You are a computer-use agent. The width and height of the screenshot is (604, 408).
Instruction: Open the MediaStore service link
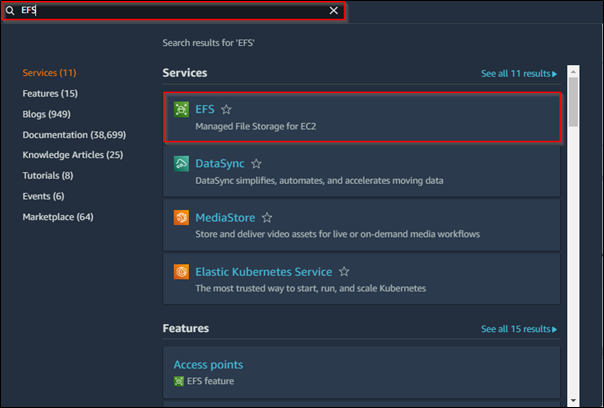coord(225,218)
